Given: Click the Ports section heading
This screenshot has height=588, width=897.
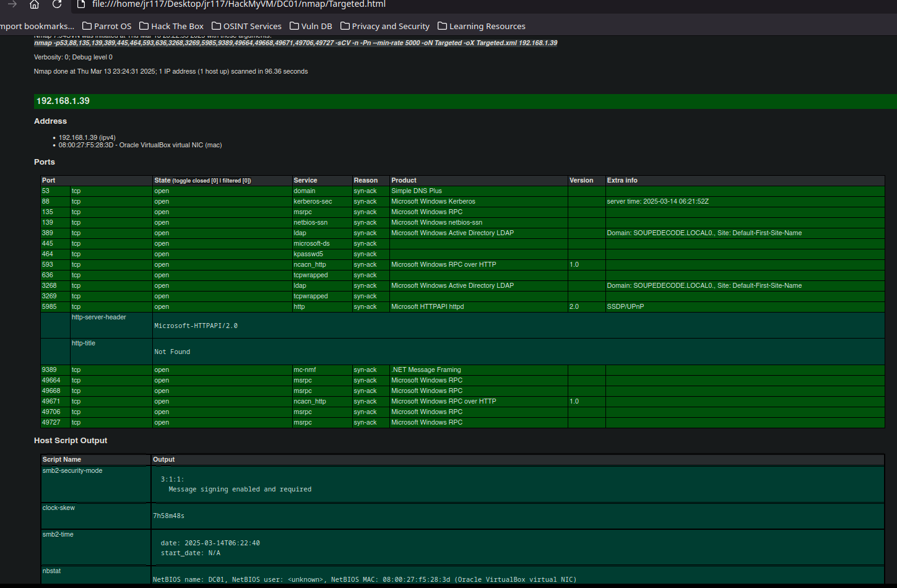Looking at the screenshot, I should (45, 162).
